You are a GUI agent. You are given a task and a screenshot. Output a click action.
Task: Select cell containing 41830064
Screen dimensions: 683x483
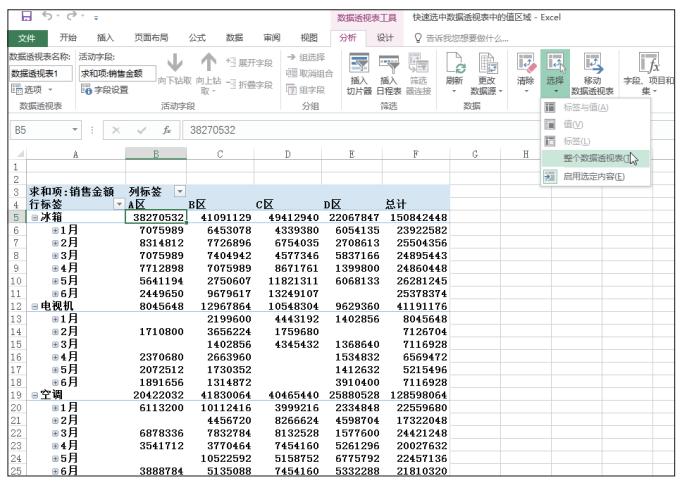[220, 395]
